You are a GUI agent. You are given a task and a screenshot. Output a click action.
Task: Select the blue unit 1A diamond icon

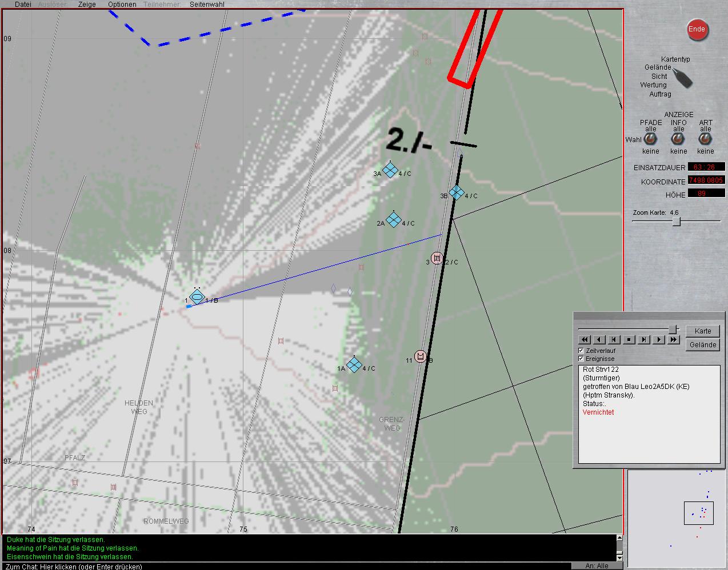tap(354, 365)
